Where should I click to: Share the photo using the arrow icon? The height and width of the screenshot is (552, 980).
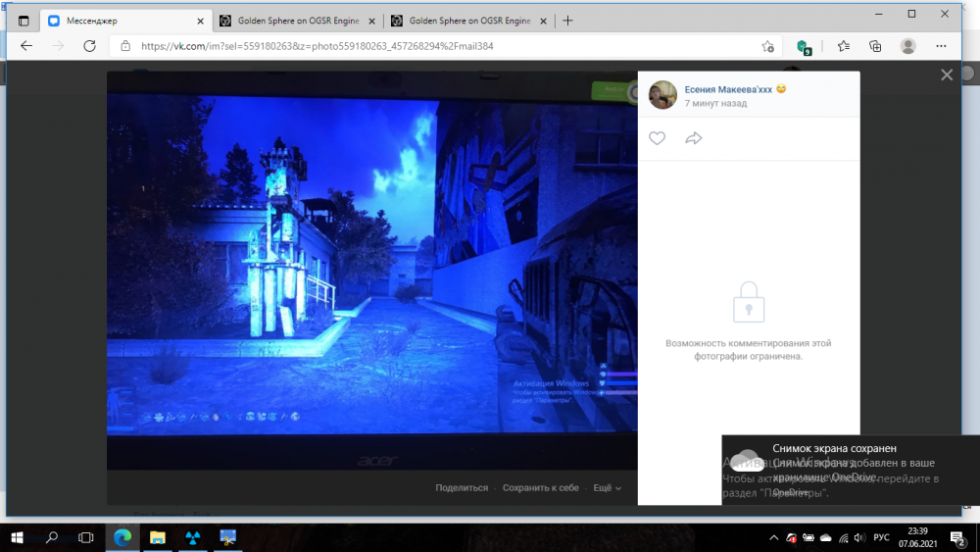pyautogui.click(x=694, y=138)
